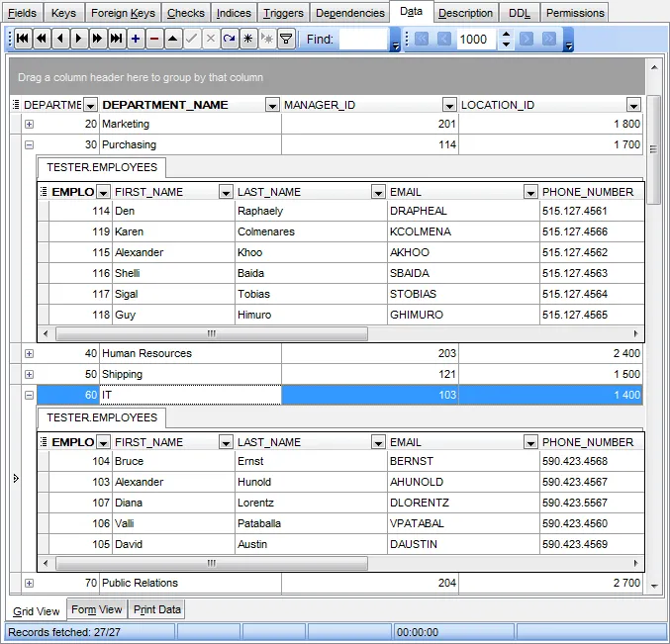The image size is (670, 644).
Task: Open Purchasing employees column chooser icon
Action: click(44, 192)
